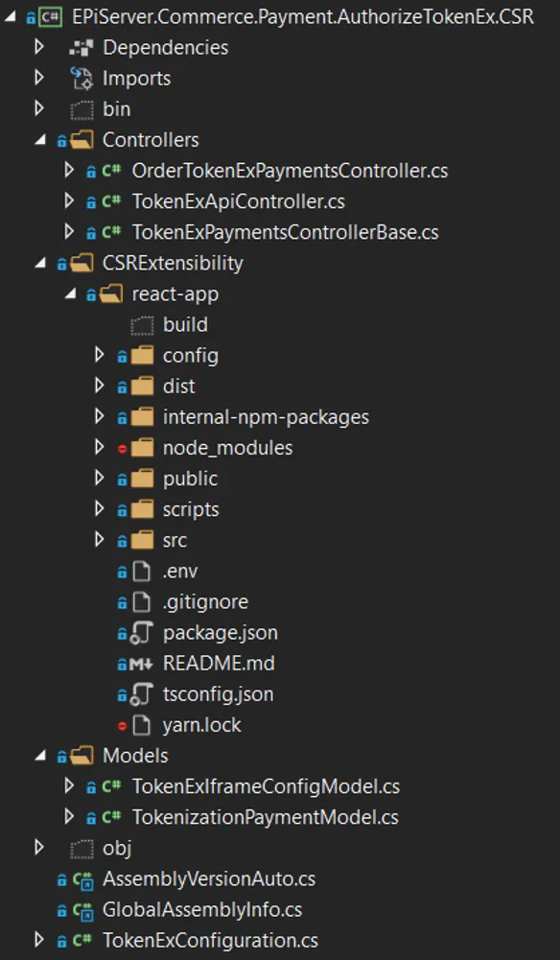The height and width of the screenshot is (960, 560).
Task: Click the C# icon of TokenExApiController.cs
Action: [111, 201]
